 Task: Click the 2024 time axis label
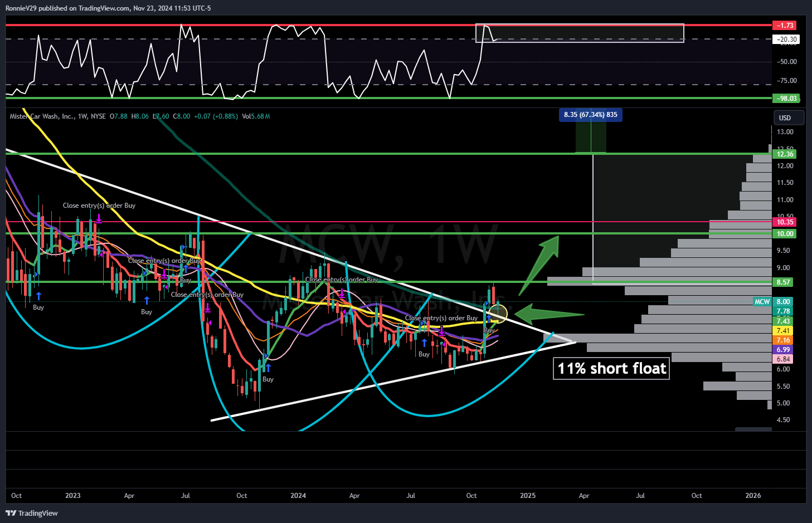[x=298, y=496]
